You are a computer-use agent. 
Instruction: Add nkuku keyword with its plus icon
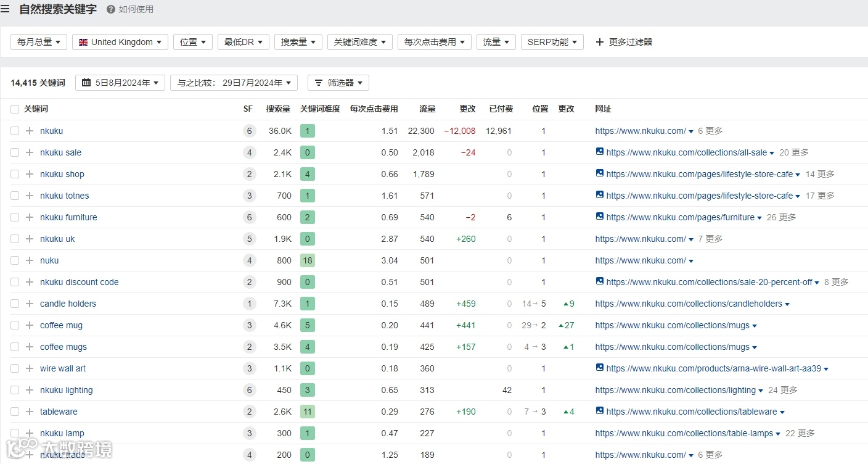30,131
